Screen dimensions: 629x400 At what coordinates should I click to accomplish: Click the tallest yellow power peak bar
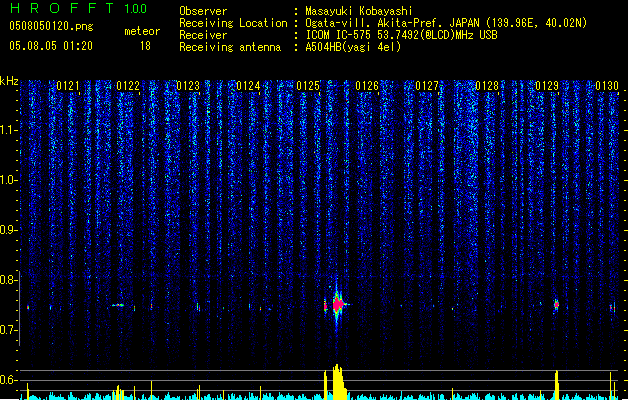339,382
